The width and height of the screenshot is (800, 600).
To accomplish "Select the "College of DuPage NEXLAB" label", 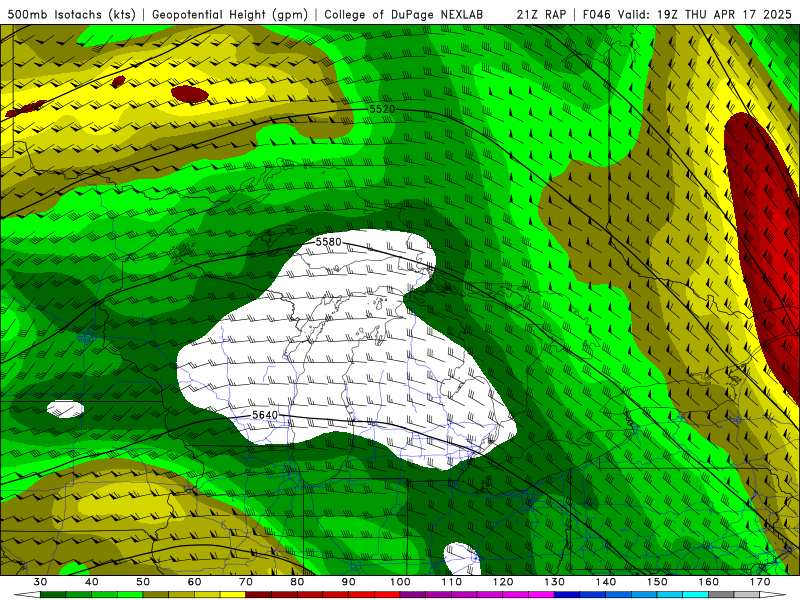I will (x=404, y=14).
